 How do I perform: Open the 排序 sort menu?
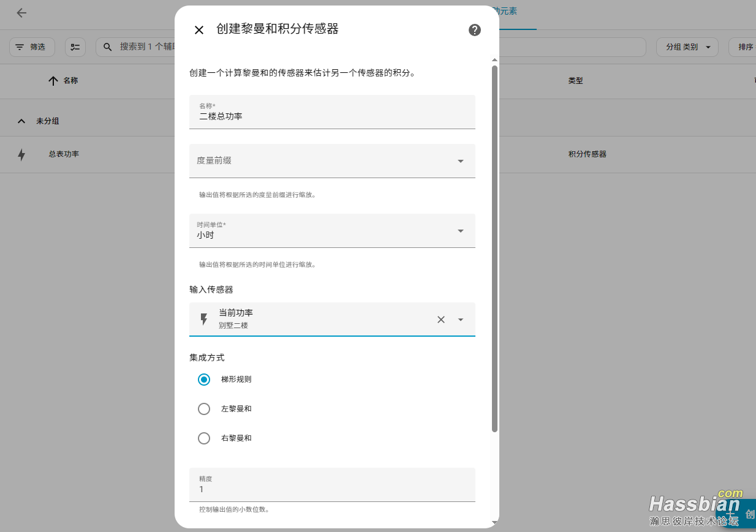[743, 47]
